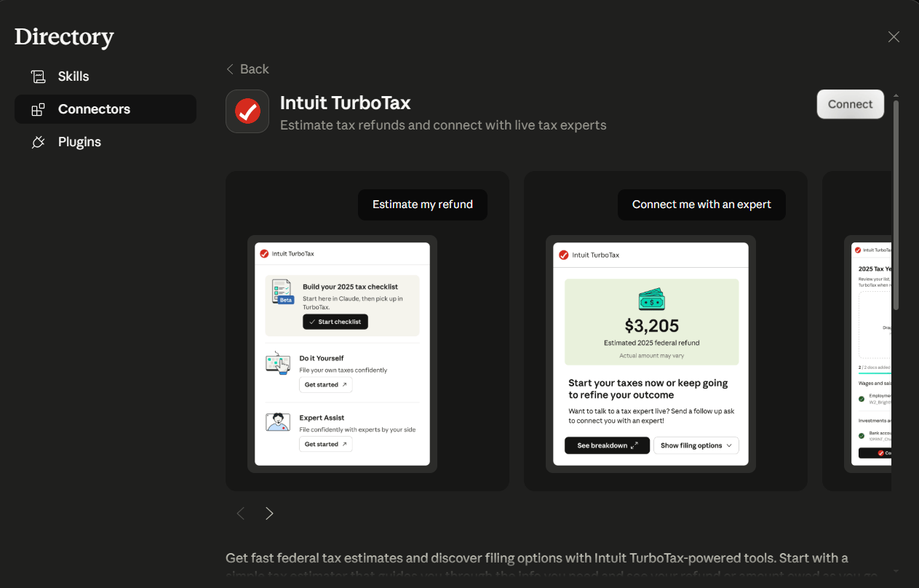
Task: Show next screenshot with right arrow
Action: (269, 514)
